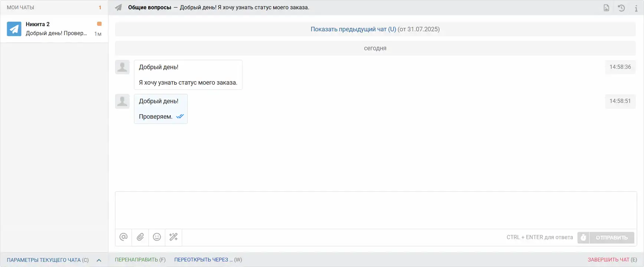The width and height of the screenshot is (644, 267).
Task: Click the Общие вопросы title in header
Action: tap(149, 7)
